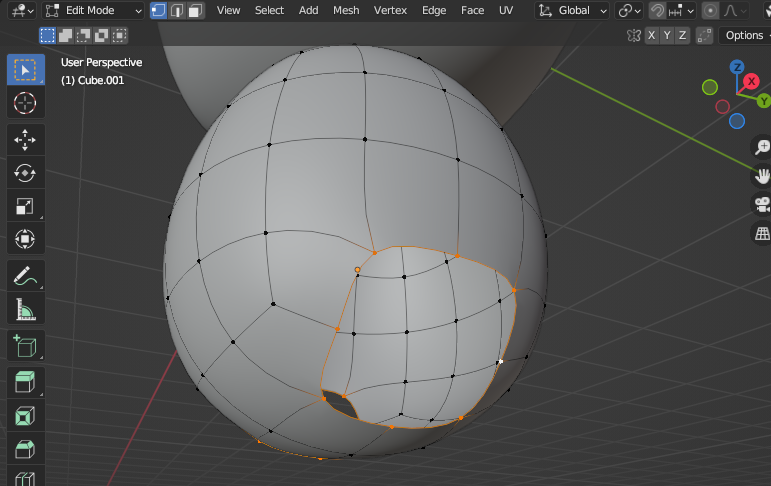771x486 pixels.
Task: Snap view to gizmo Z axis
Action: (737, 67)
